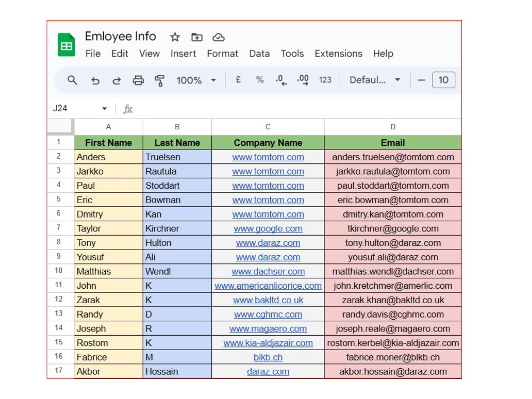Image resolution: width=532 pixels, height=399 pixels.
Task: Open the 100% zoom dropdown
Action: pos(196,80)
